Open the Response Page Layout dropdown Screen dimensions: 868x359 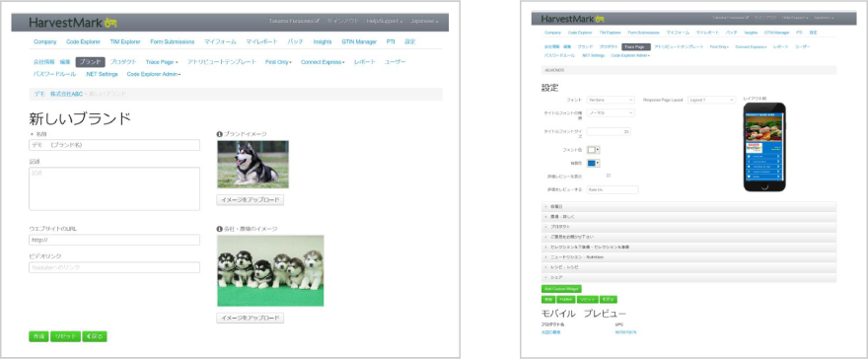(x=711, y=101)
